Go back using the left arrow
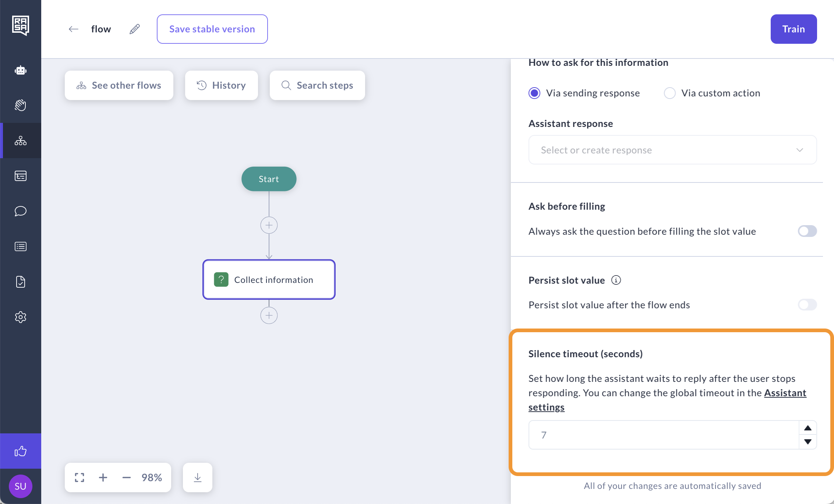Image resolution: width=834 pixels, height=504 pixels. [x=74, y=29]
